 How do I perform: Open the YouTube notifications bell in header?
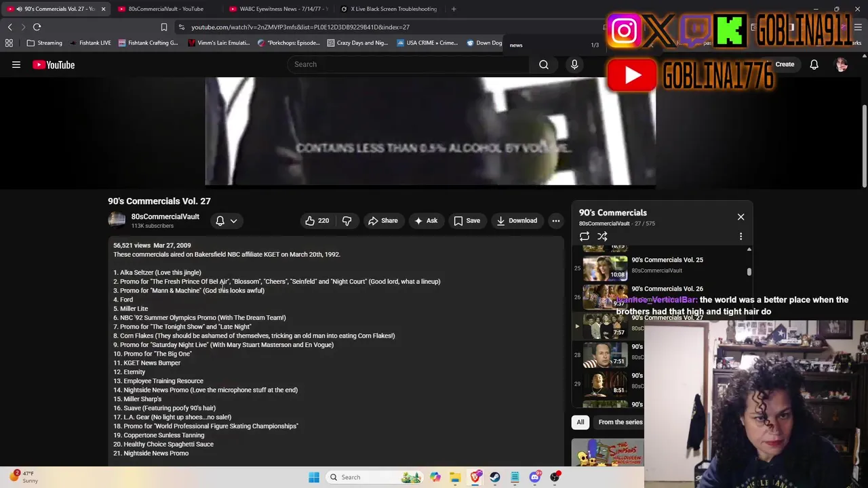814,64
